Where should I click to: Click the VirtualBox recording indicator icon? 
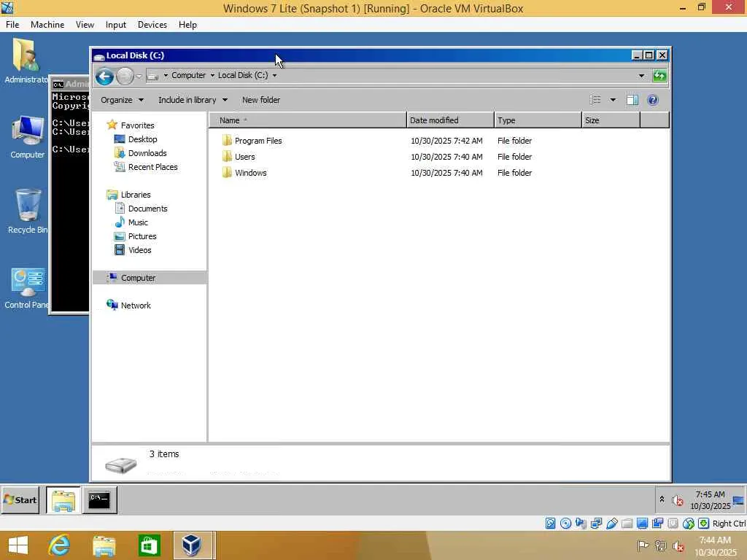657,524
